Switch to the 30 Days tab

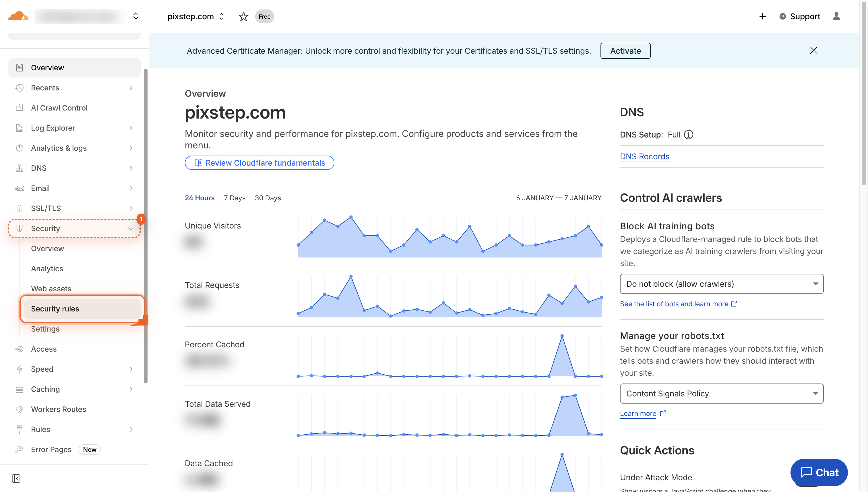click(268, 198)
